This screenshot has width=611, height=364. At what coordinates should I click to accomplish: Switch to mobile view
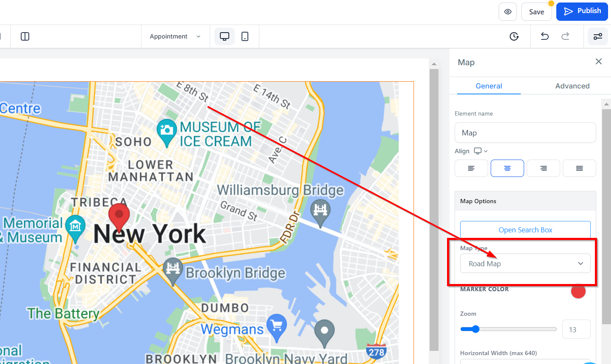(245, 36)
